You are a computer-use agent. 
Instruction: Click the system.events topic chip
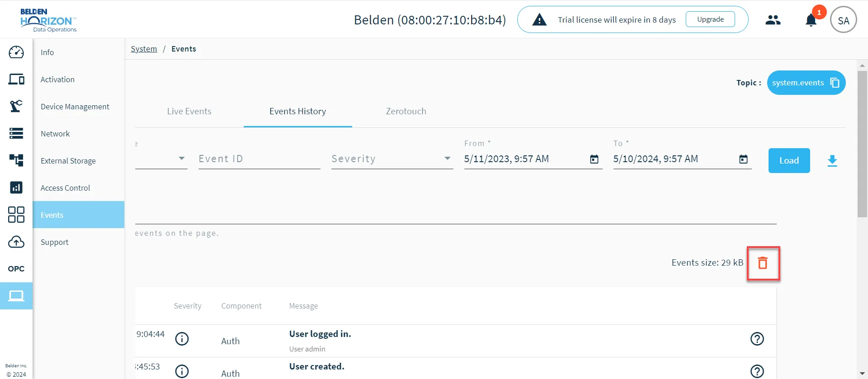(806, 83)
